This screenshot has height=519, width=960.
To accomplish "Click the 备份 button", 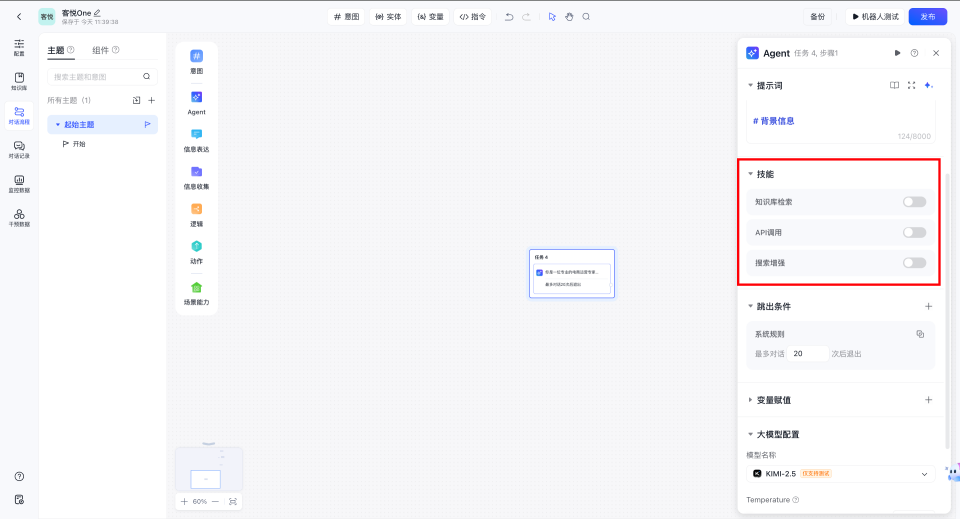I will coord(818,17).
